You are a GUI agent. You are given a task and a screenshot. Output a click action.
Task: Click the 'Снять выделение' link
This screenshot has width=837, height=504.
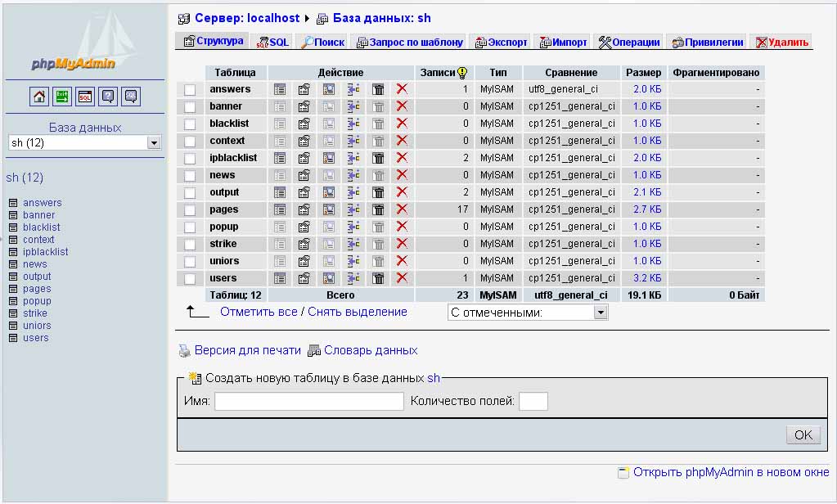click(x=357, y=312)
